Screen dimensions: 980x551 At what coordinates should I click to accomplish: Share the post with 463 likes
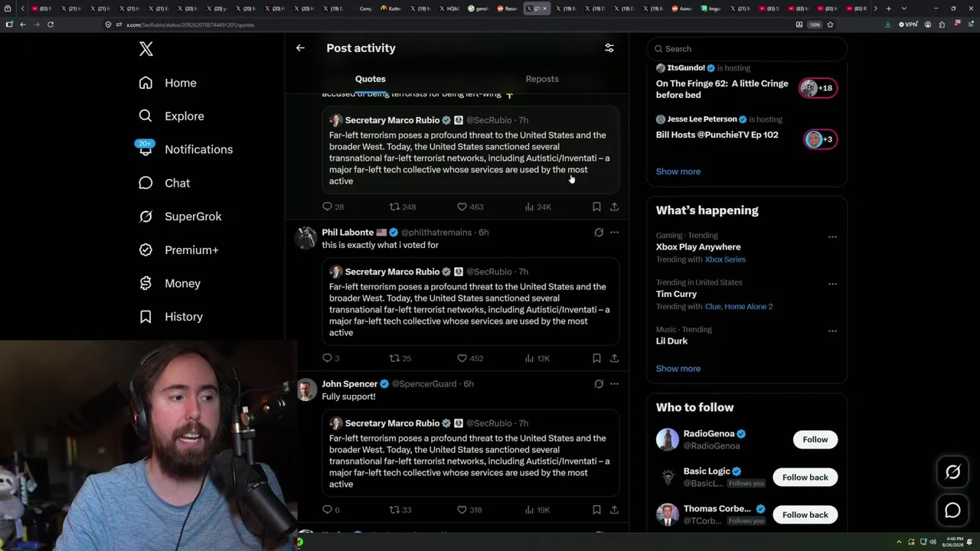pos(614,207)
